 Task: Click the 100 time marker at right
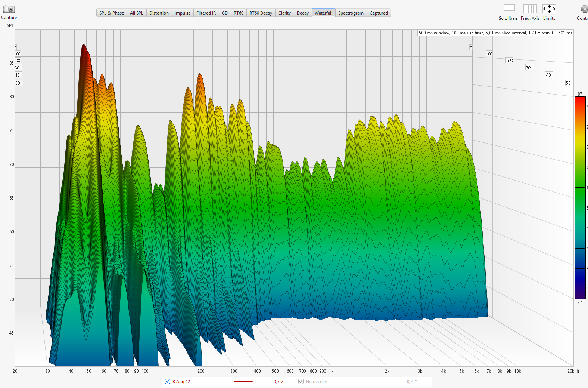tap(489, 53)
